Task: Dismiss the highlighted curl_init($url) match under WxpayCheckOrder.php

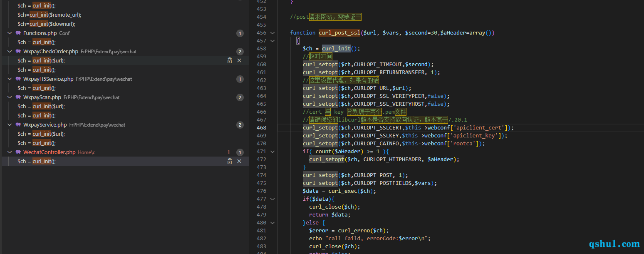Action: [x=239, y=60]
